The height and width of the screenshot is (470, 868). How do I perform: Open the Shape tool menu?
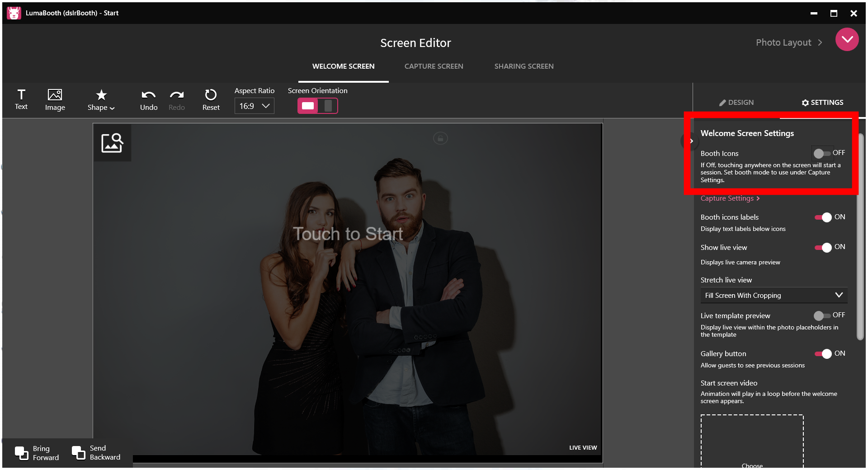(x=101, y=100)
